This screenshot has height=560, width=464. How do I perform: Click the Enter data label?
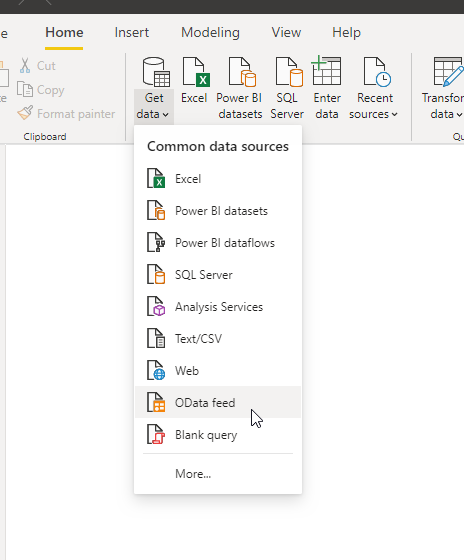(x=327, y=106)
